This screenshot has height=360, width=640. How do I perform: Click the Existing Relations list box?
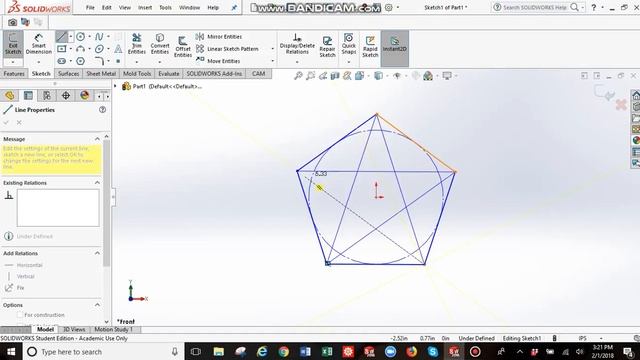coord(58,208)
